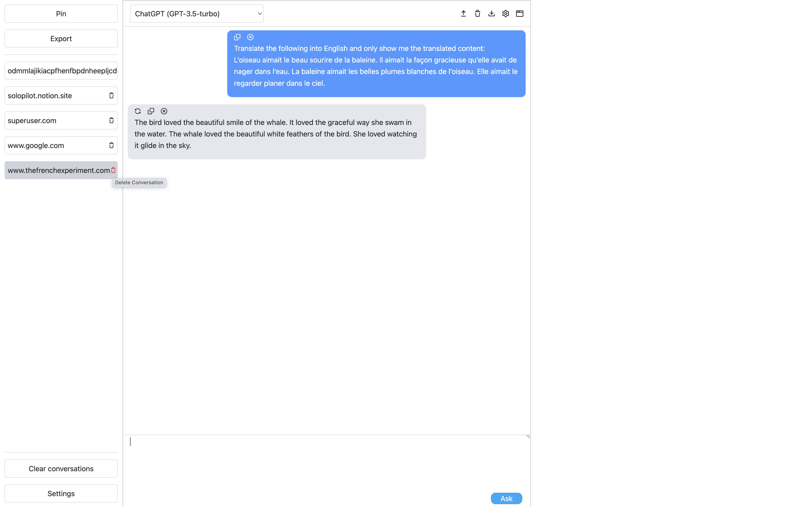812x507 pixels.
Task: Click the window icon in top toolbar
Action: (x=520, y=13)
